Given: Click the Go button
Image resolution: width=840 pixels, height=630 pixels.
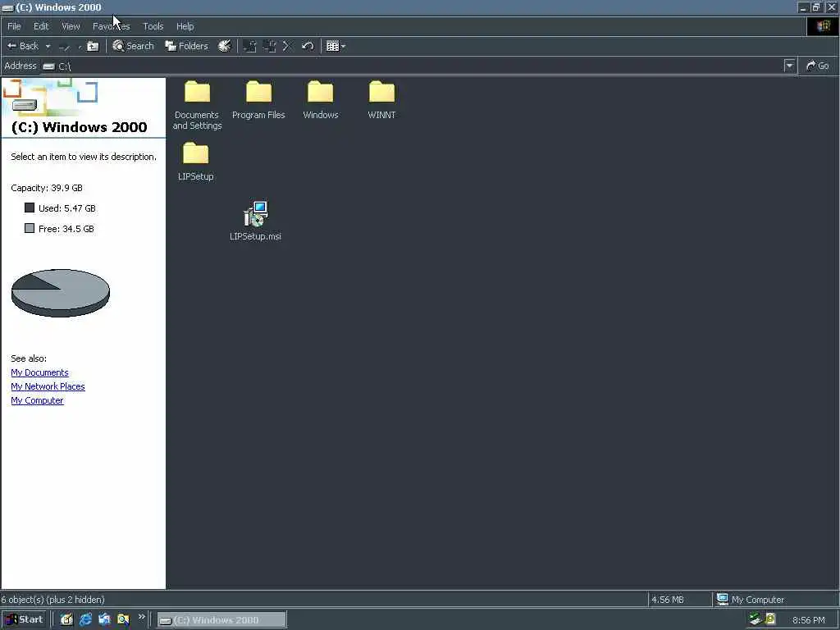Looking at the screenshot, I should coord(818,66).
